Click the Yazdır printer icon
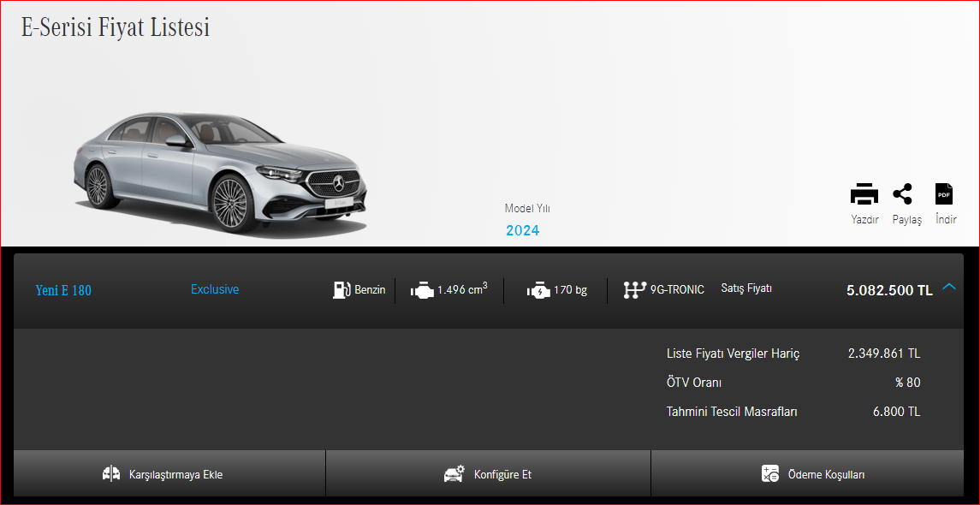Image resolution: width=980 pixels, height=505 pixels. click(864, 194)
